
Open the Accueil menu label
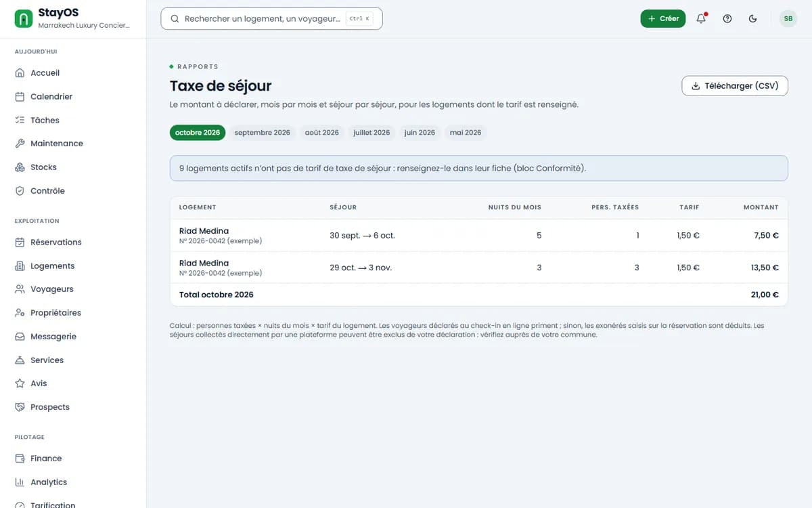click(45, 73)
